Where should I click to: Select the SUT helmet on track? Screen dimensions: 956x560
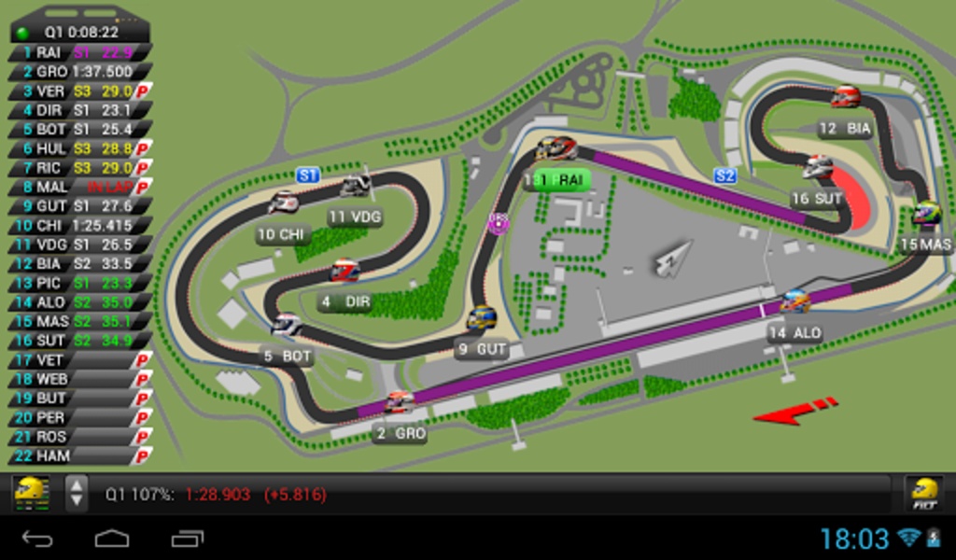818,166
